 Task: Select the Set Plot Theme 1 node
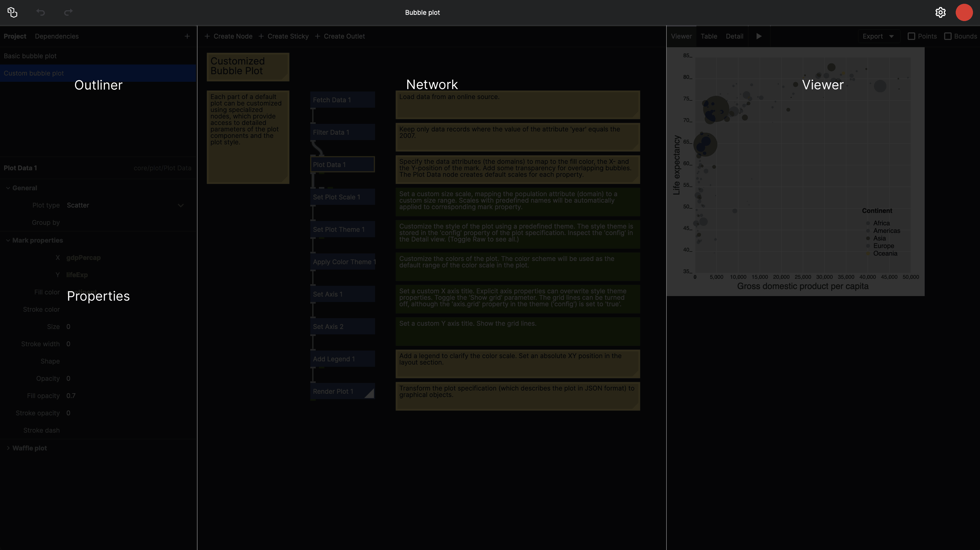coord(342,229)
